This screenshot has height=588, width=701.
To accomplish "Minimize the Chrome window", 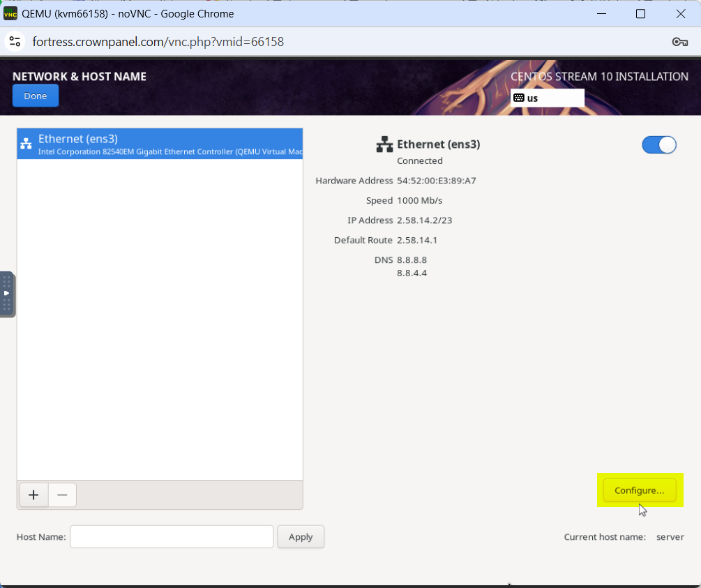I will point(602,14).
